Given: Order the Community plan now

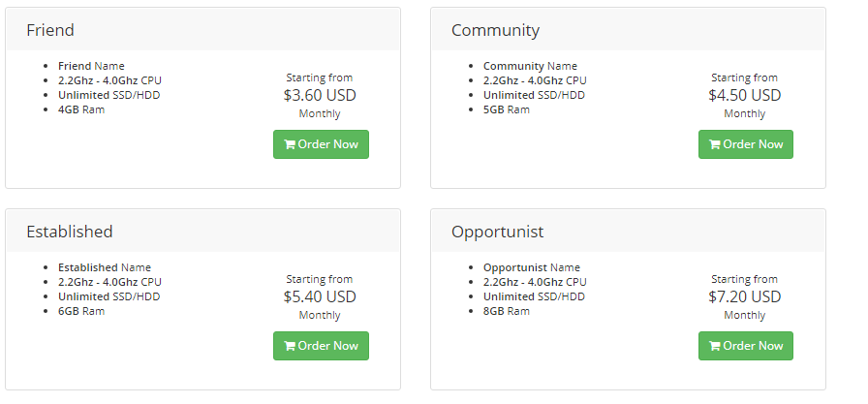Looking at the screenshot, I should pos(745,144).
